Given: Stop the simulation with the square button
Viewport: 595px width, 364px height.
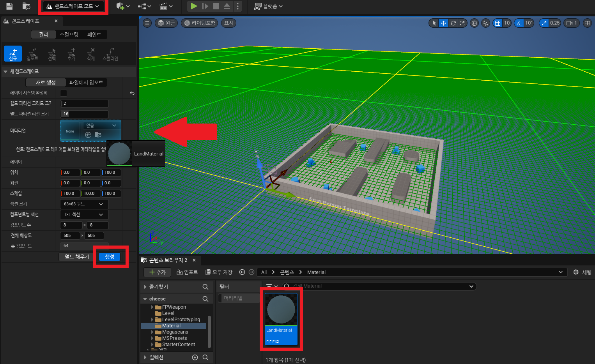Looking at the screenshot, I should point(216,6).
